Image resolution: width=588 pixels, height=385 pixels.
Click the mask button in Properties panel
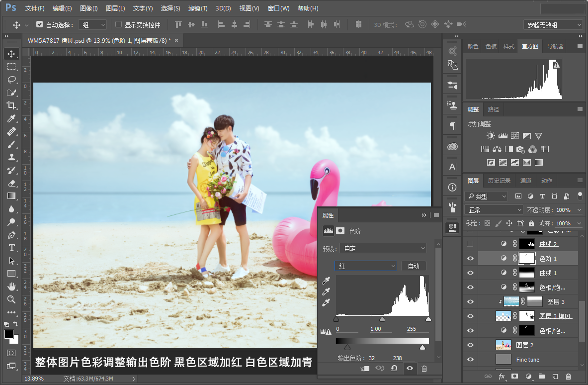340,230
